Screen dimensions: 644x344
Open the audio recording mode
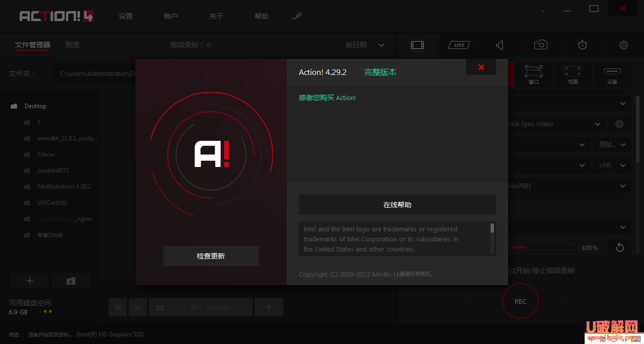(500, 45)
